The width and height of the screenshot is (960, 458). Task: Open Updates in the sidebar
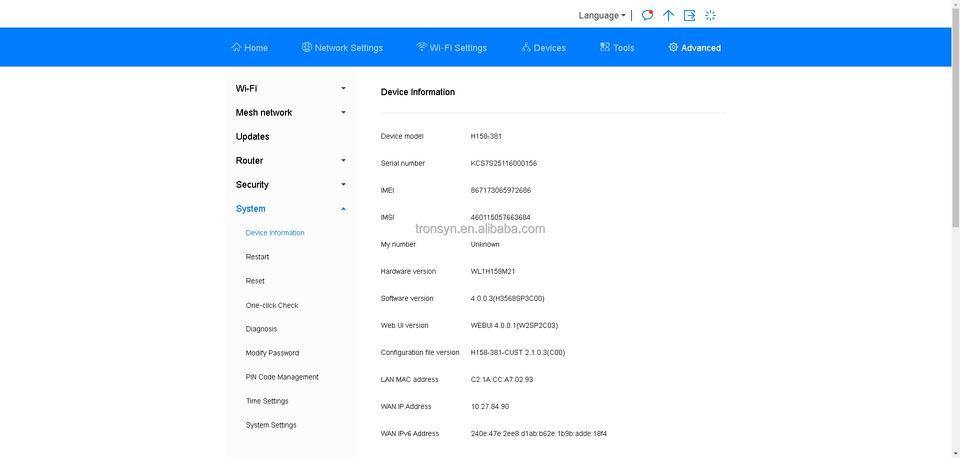(252, 137)
